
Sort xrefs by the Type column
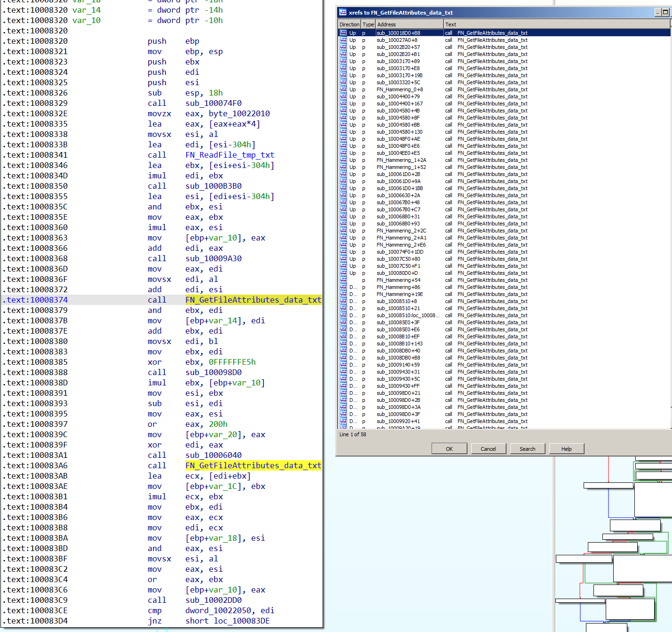pyautogui.click(x=368, y=24)
